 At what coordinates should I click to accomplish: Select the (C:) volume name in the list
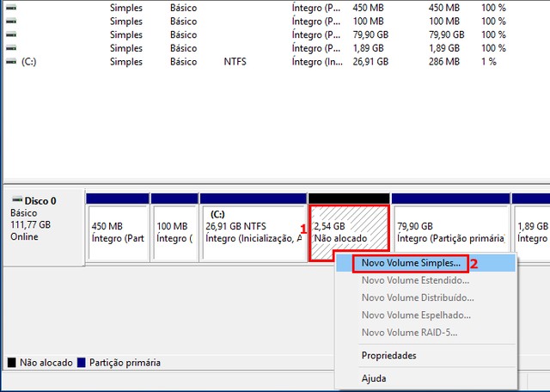(x=28, y=62)
